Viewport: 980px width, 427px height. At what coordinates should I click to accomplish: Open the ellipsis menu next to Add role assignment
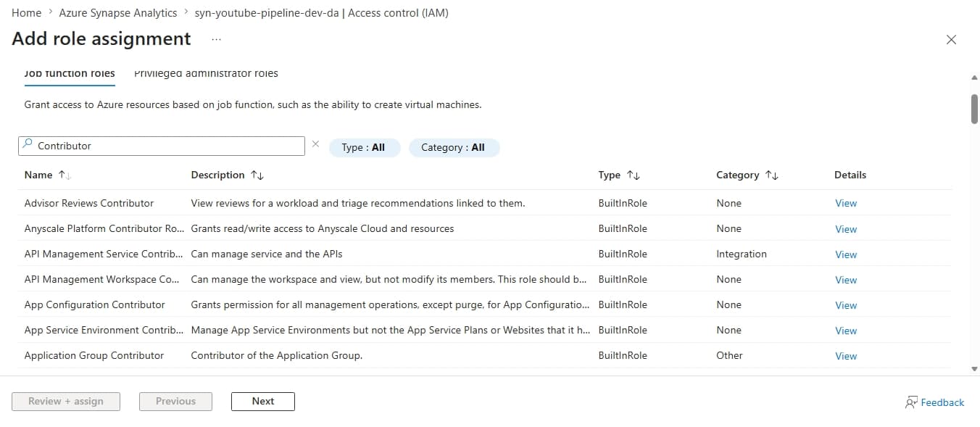216,40
